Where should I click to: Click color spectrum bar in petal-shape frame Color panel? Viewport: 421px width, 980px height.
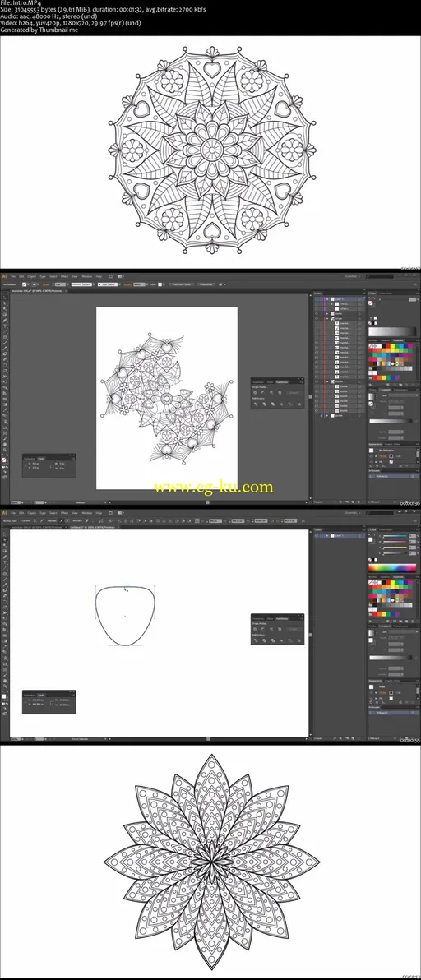pos(392,568)
